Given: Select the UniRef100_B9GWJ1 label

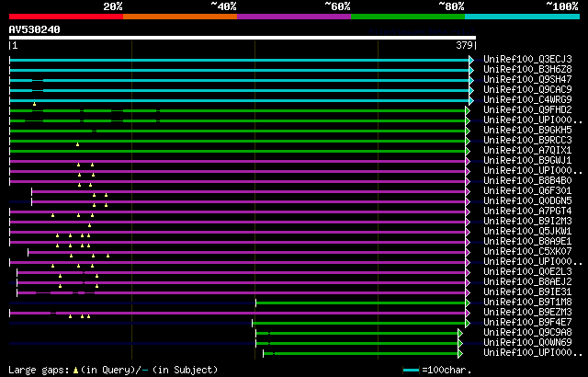Looking at the screenshot, I should [x=527, y=161].
